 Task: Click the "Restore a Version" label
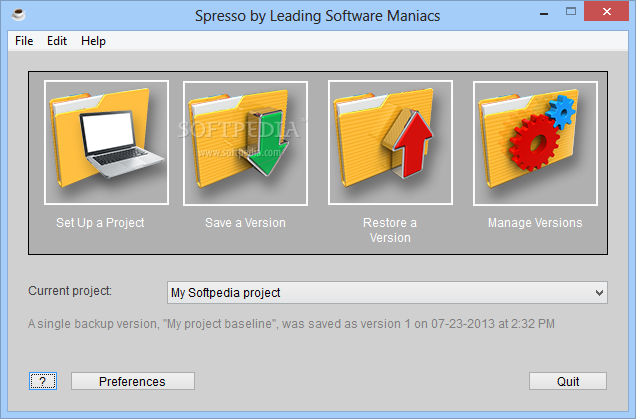pos(390,230)
